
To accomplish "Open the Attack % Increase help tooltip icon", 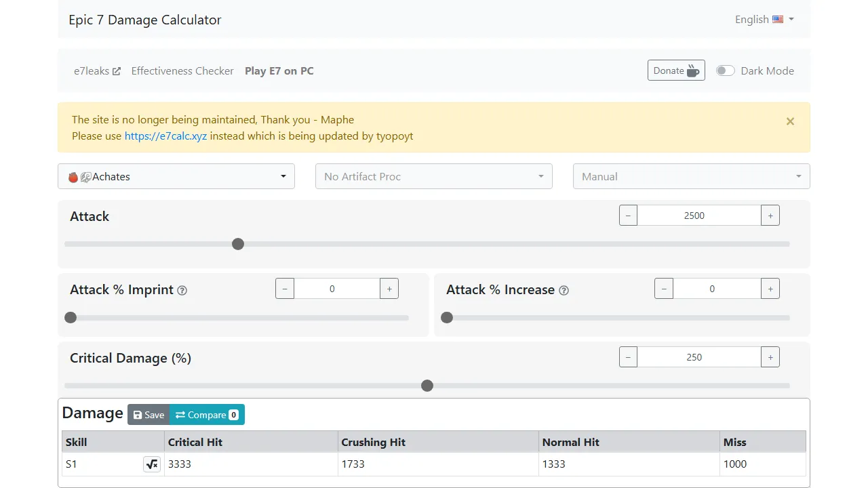I will pos(564,290).
